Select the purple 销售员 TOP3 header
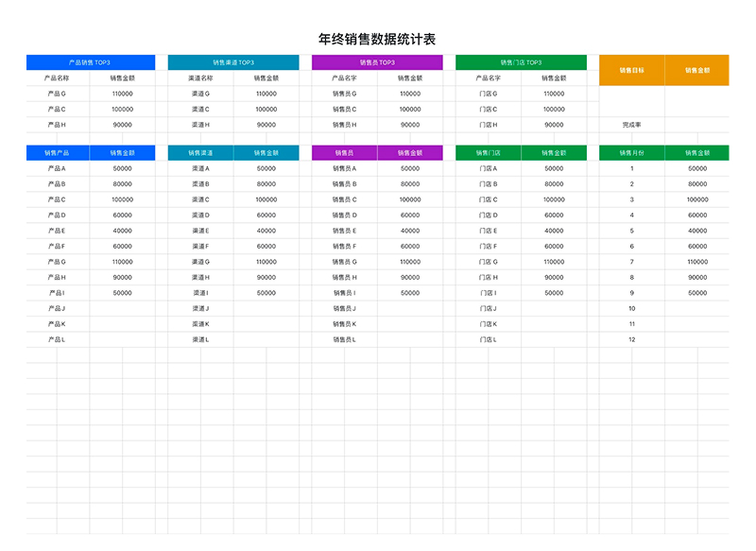Image resolution: width=756 pixels, height=551 pixels. click(377, 62)
